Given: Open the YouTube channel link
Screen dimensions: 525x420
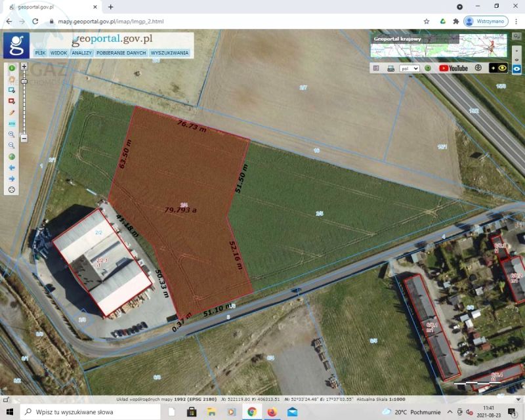Looking at the screenshot, I should tap(453, 68).
